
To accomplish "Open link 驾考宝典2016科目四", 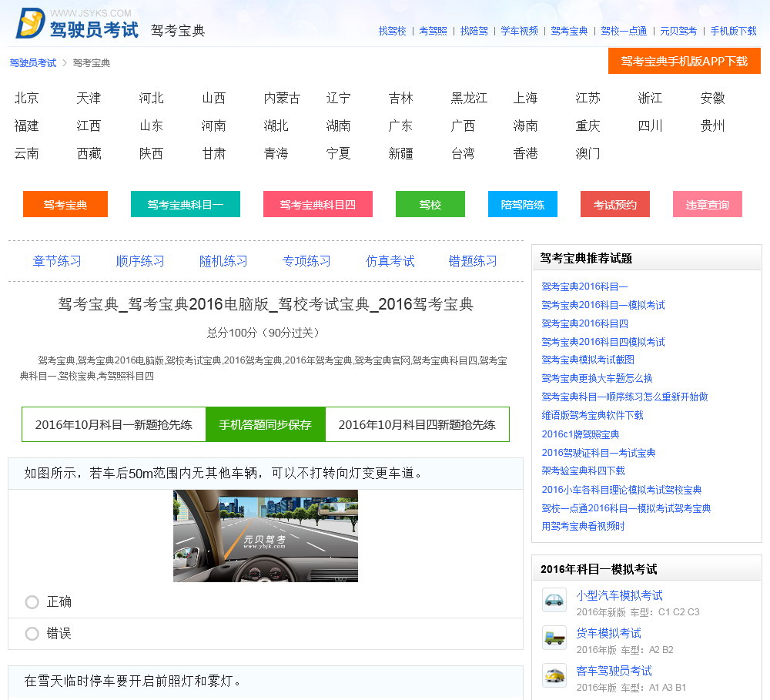I will (584, 323).
